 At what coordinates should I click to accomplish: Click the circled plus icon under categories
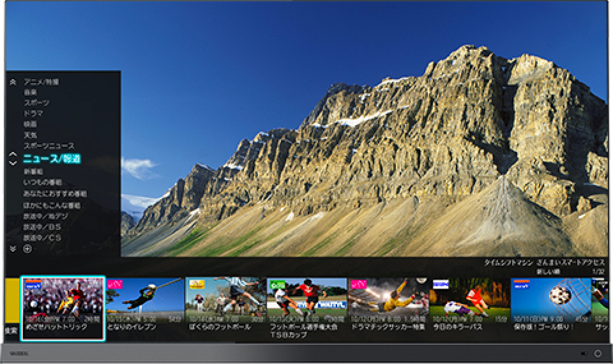(28, 249)
